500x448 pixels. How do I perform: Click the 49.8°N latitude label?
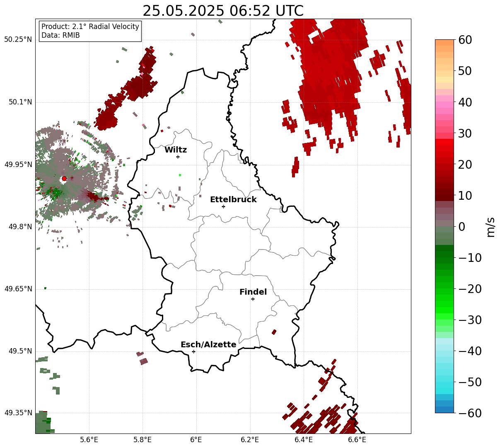coord(20,227)
